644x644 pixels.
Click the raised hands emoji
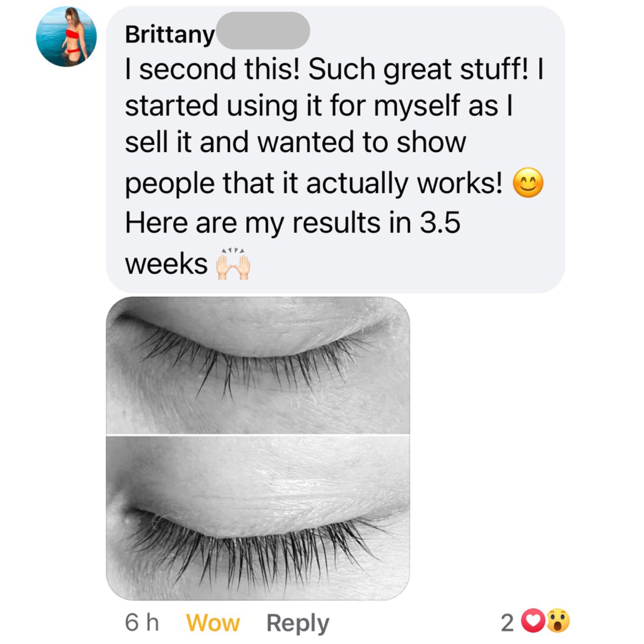233,263
